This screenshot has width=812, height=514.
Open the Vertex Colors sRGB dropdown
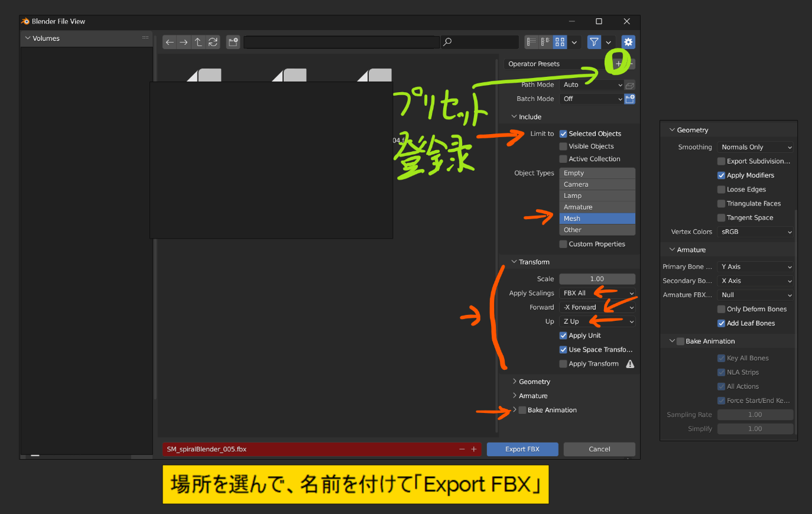[755, 232]
